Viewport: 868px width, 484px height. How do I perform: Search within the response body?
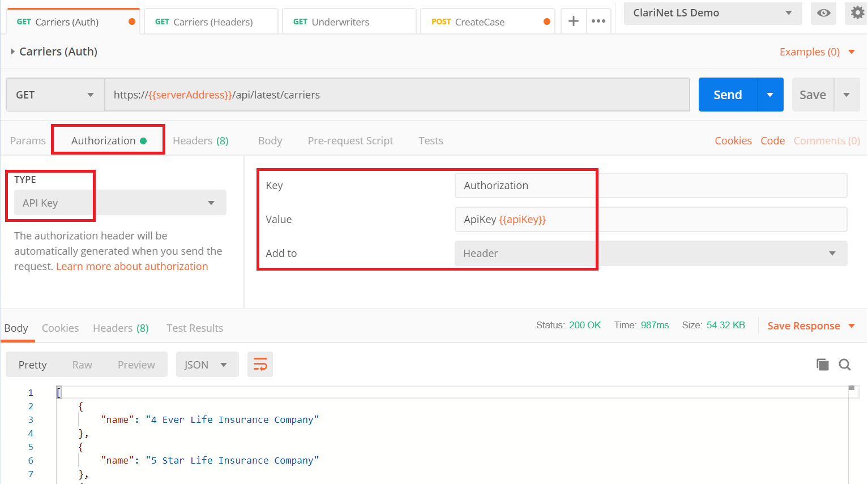point(845,365)
